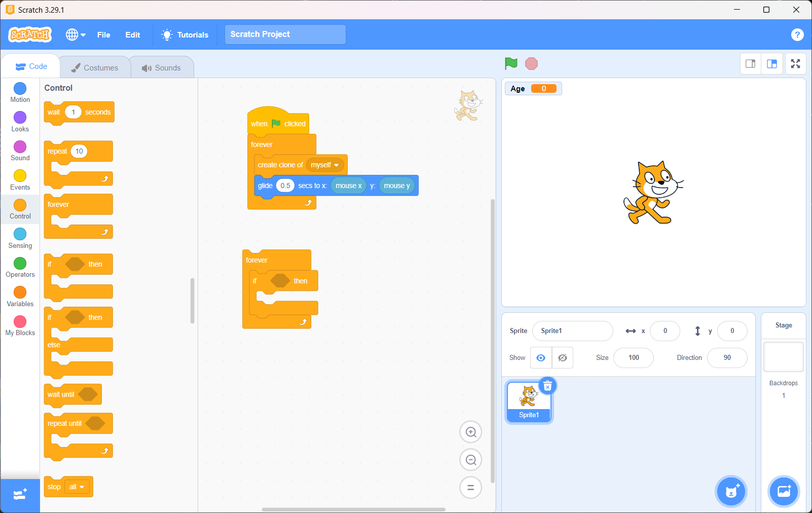Delete Sprite1 with the trash icon
812x513 pixels.
(x=547, y=386)
